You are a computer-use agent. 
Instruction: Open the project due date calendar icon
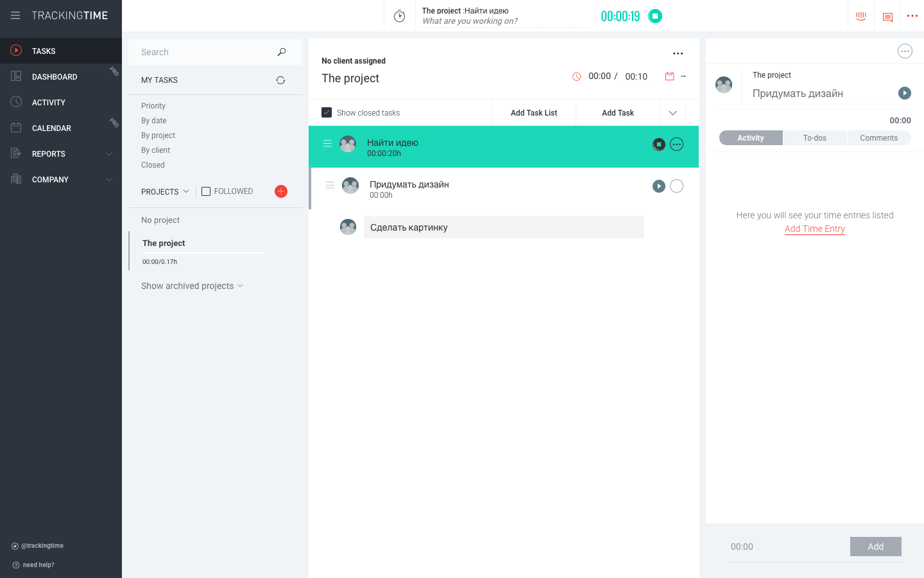(670, 76)
